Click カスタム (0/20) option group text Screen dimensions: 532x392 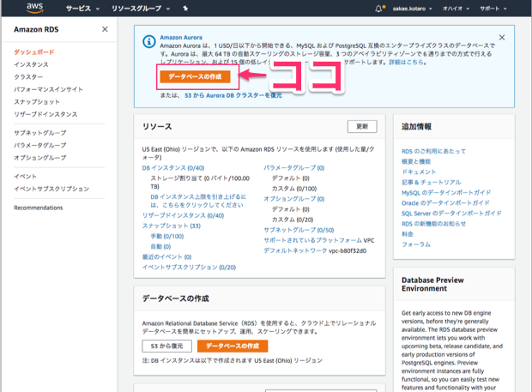pos(293,220)
